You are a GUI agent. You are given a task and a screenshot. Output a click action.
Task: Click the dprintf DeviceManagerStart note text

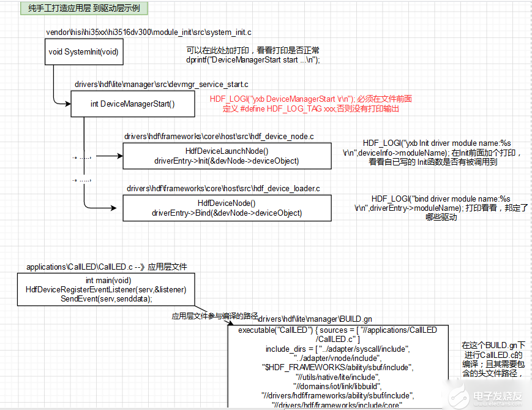point(253,55)
